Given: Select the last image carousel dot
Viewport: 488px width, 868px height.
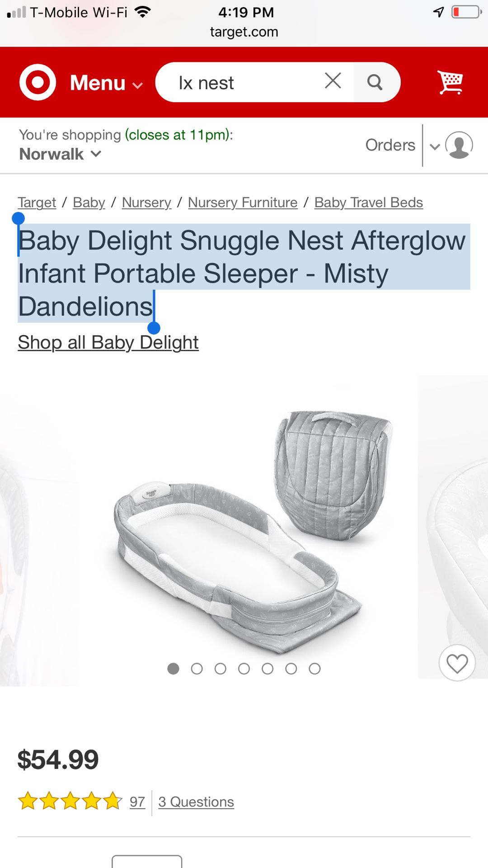Looking at the screenshot, I should pos(314,669).
